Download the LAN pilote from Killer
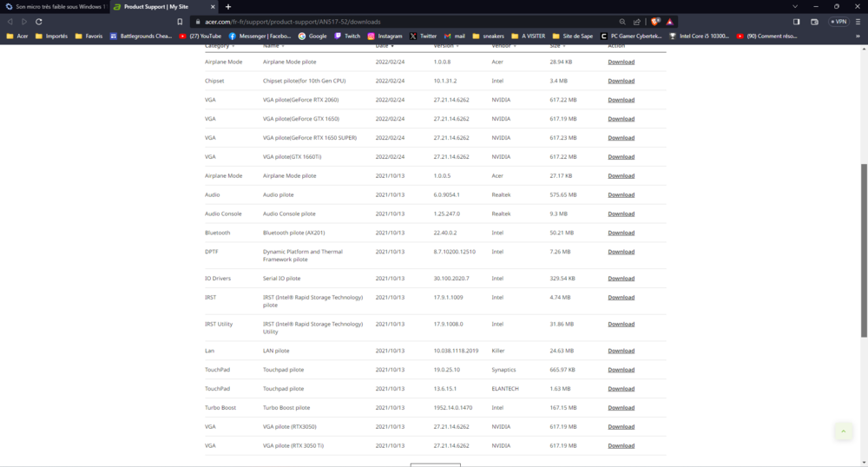The image size is (868, 467). (621, 351)
